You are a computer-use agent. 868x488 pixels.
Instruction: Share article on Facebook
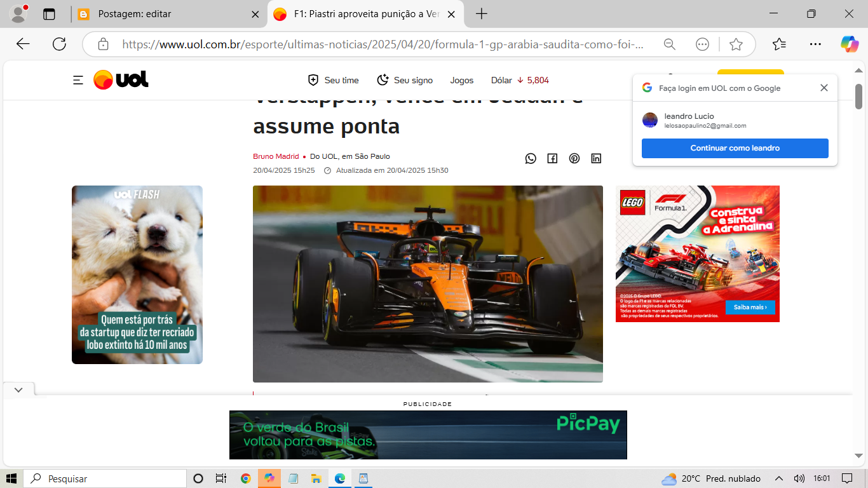tap(552, 158)
